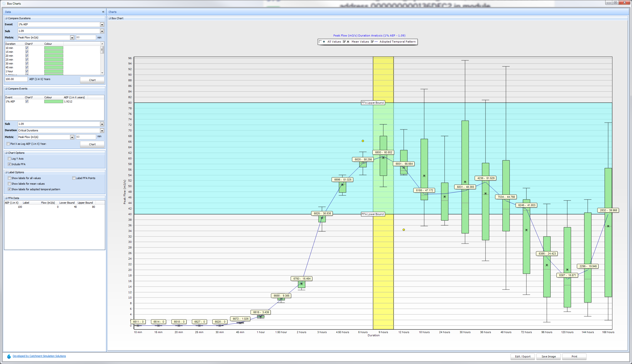Open Developed by Catchment Simulation Solutions link
The height and width of the screenshot is (364, 632).
coord(39,356)
